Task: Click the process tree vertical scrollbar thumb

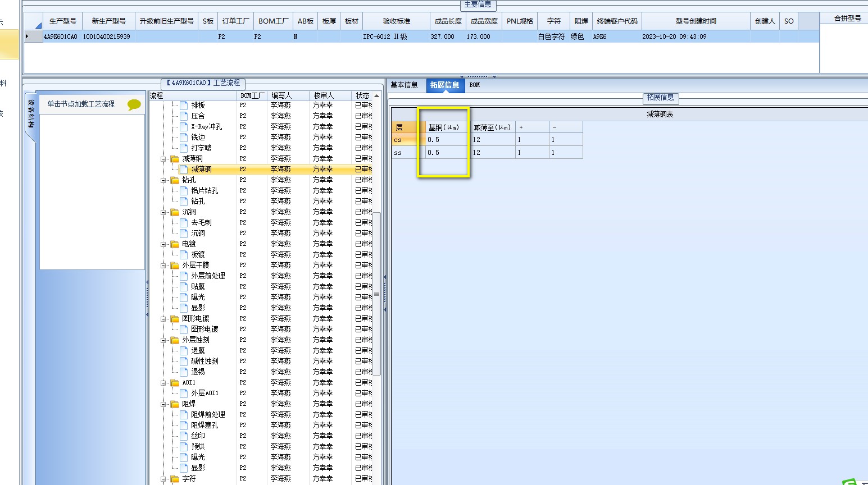Action: (x=377, y=293)
